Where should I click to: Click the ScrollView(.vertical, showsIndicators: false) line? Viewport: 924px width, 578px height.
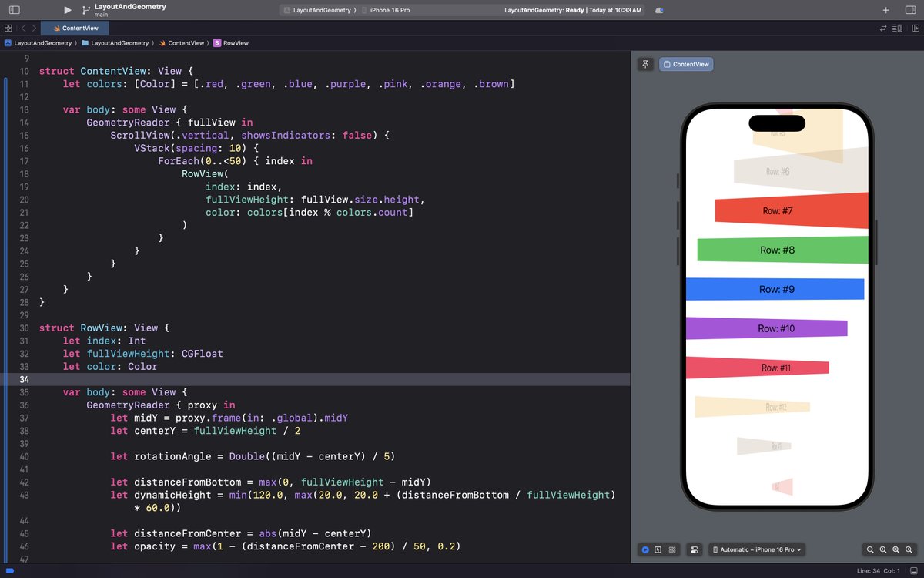point(250,135)
